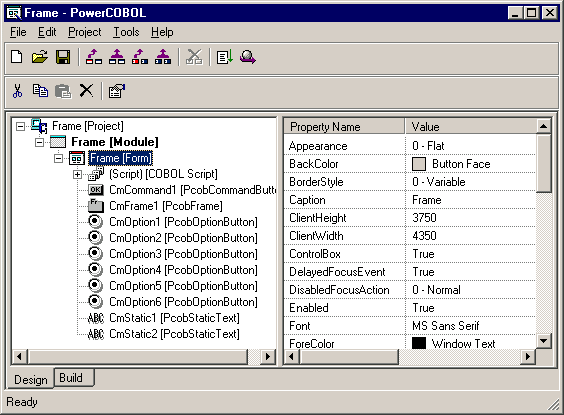Open the Tools menu
This screenshot has width=564, height=415.
pos(126,32)
